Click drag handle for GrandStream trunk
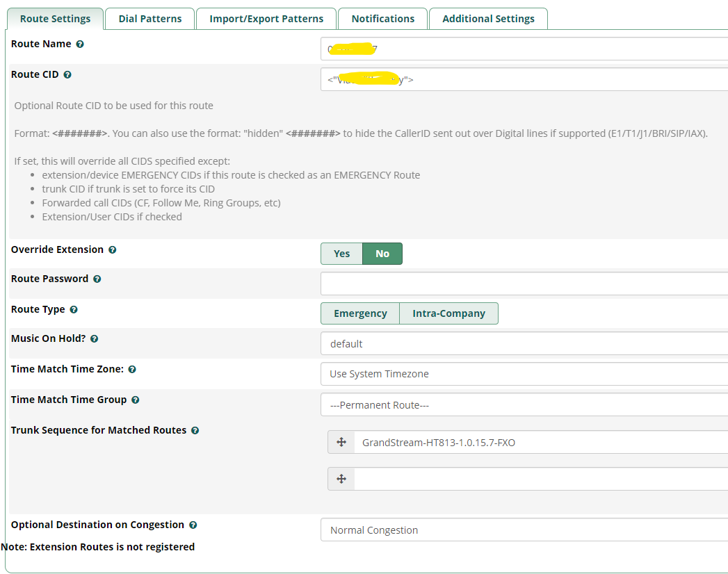 341,442
